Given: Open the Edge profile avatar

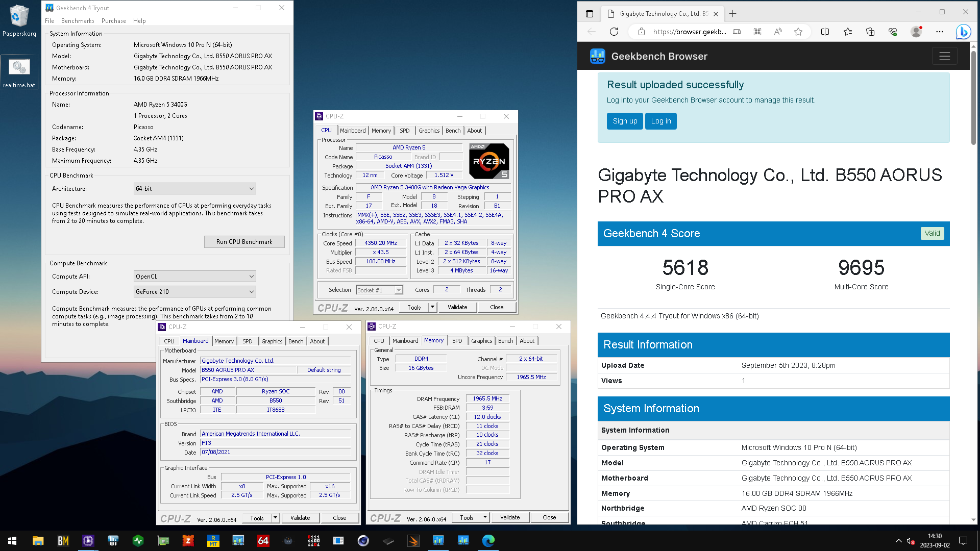Looking at the screenshot, I should (x=916, y=32).
